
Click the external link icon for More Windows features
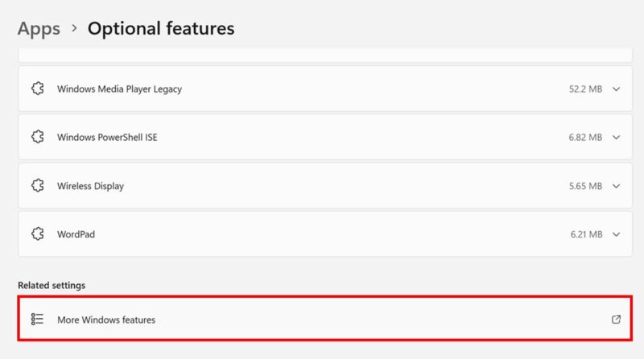coord(616,320)
